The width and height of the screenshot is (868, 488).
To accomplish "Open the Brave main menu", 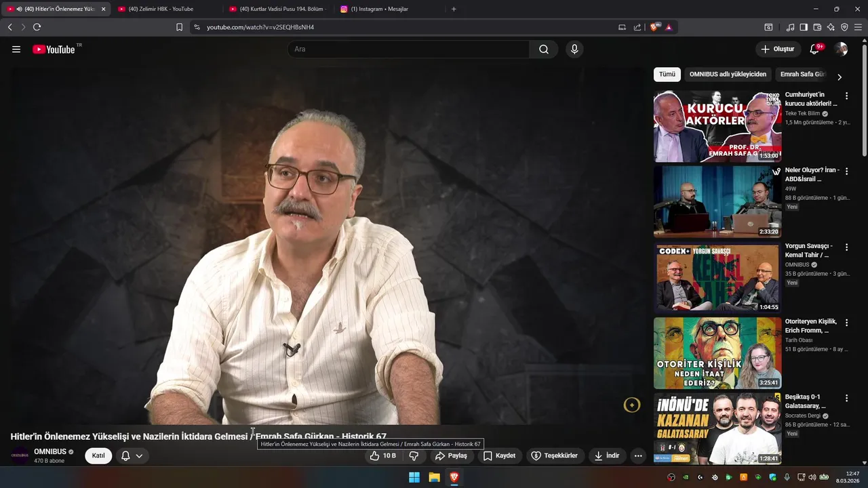I will pyautogui.click(x=859, y=27).
